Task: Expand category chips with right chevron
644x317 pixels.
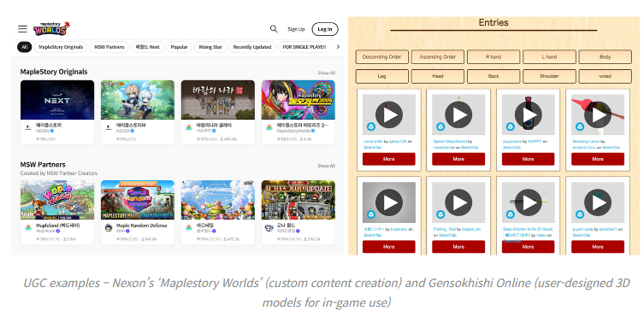Action: [x=338, y=47]
